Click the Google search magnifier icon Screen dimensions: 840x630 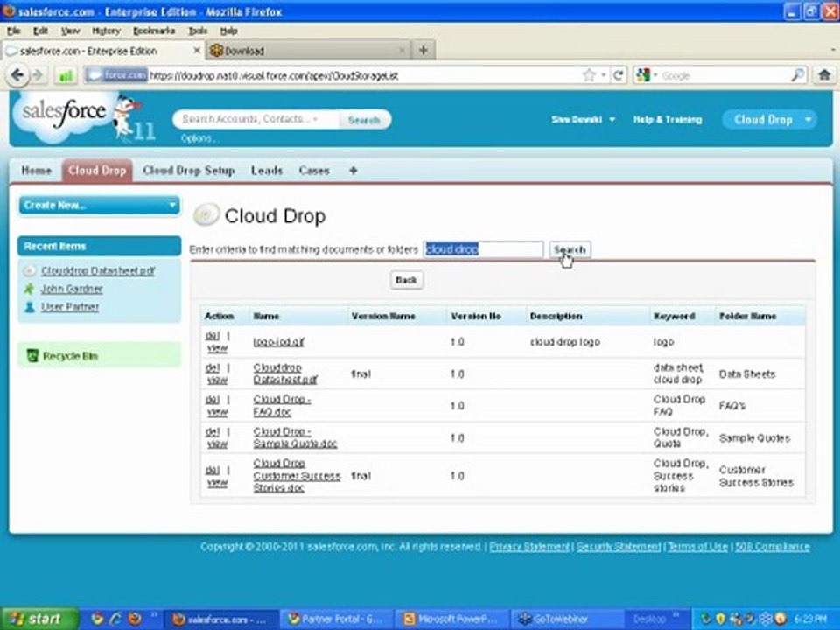(798, 75)
